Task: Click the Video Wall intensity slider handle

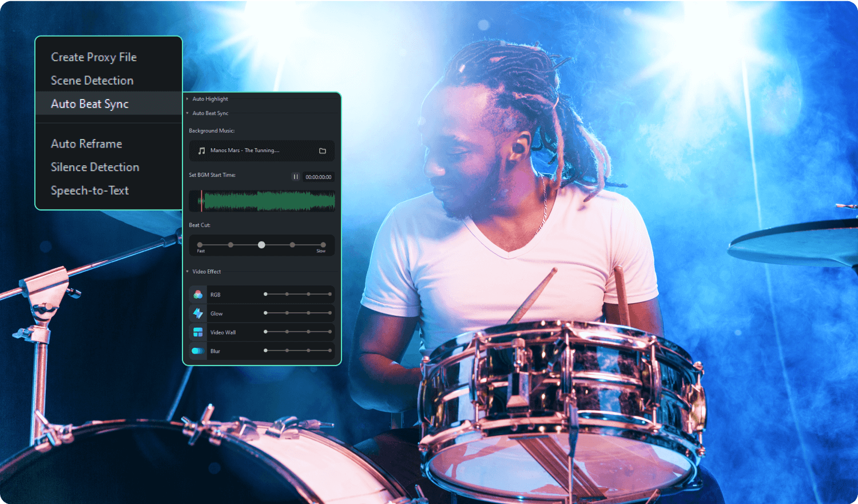Action: click(265, 332)
